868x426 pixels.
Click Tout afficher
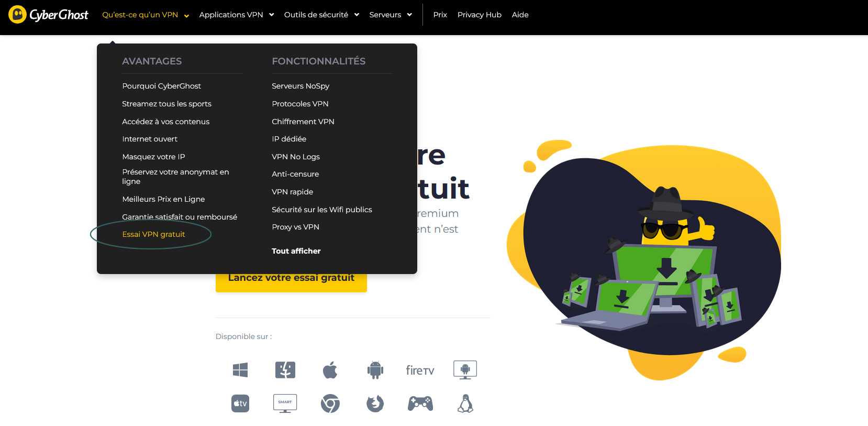296,251
